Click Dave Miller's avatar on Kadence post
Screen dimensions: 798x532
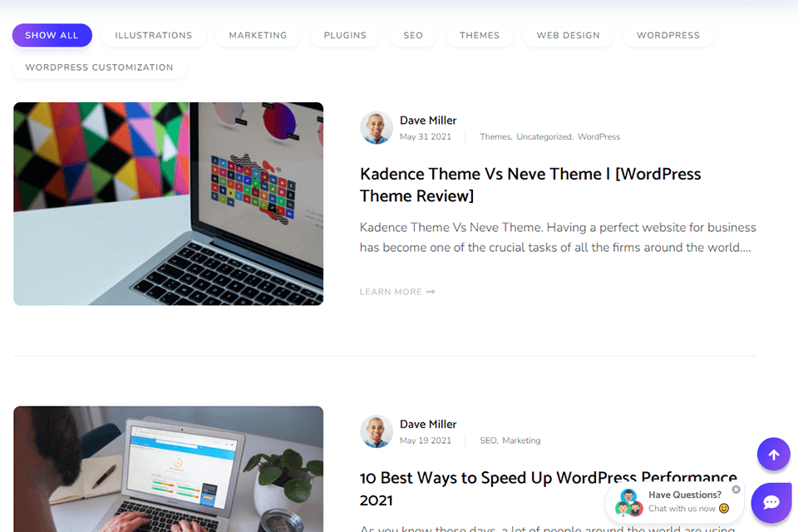point(377,128)
